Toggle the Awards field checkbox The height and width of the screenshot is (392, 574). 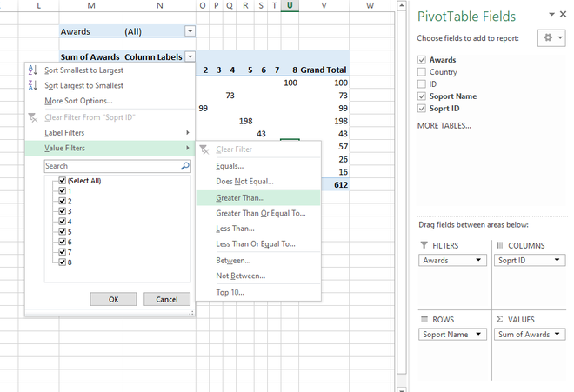pyautogui.click(x=422, y=60)
